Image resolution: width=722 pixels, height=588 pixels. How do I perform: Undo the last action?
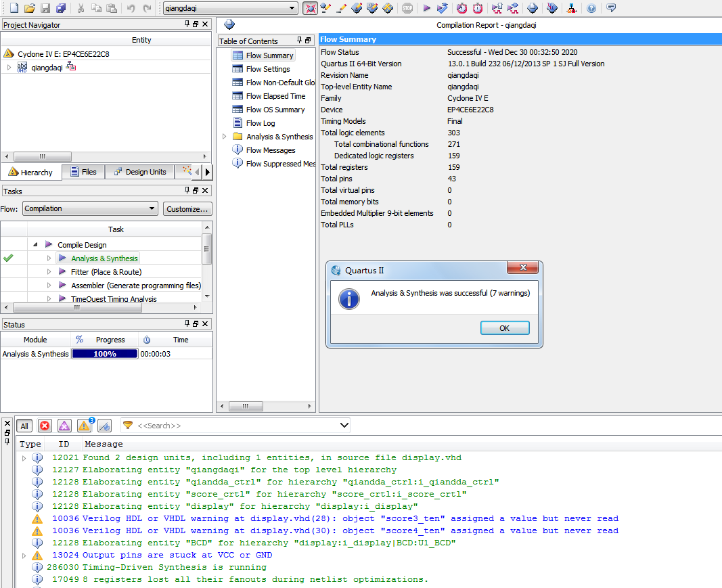[131, 8]
